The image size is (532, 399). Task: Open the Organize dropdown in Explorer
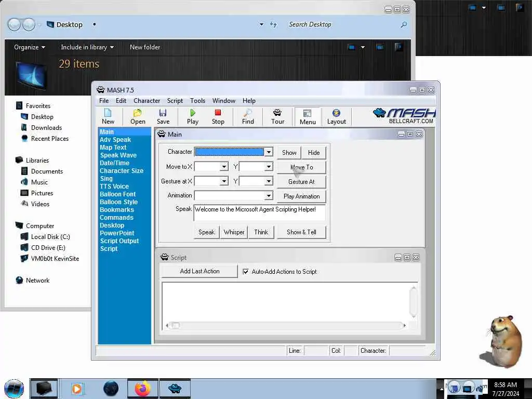point(30,47)
